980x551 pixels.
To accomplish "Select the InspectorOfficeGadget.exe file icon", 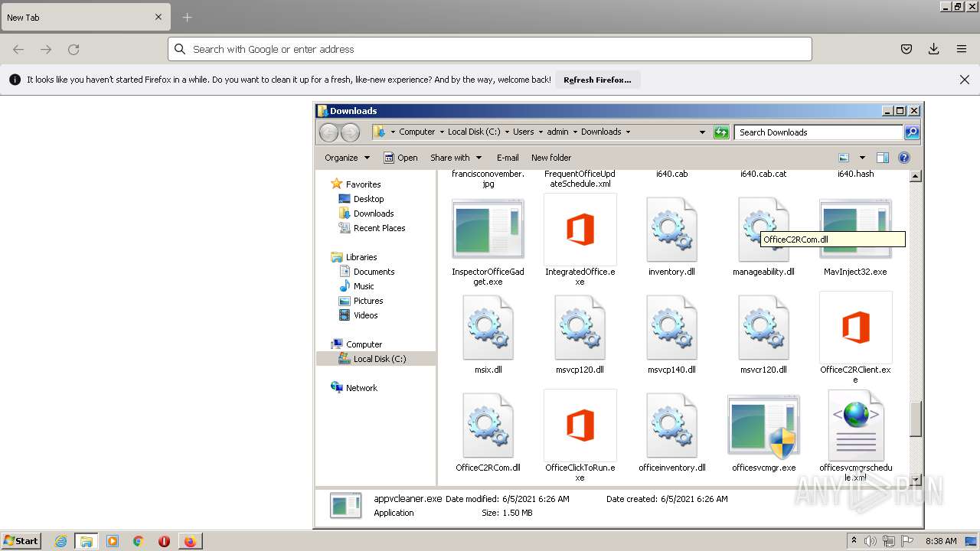I will [488, 229].
